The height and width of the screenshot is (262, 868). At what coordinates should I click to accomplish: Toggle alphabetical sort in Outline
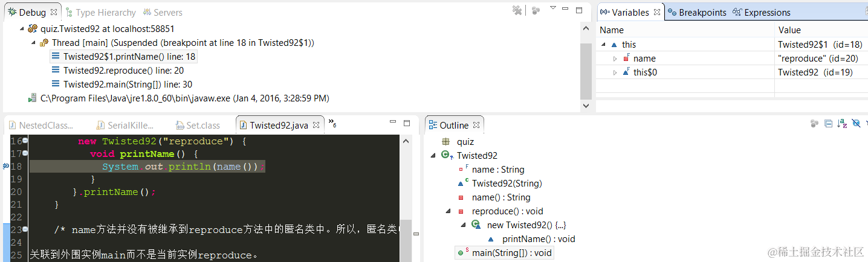point(843,123)
